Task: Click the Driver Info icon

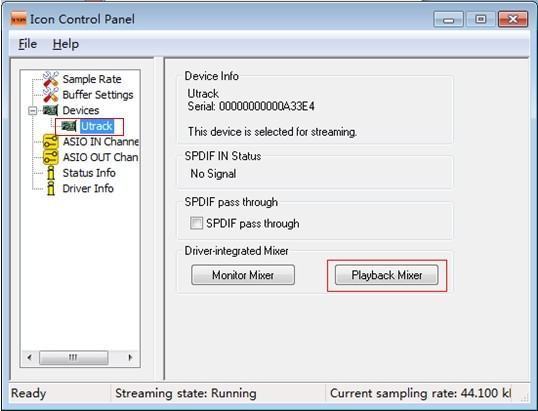Action: pos(51,188)
